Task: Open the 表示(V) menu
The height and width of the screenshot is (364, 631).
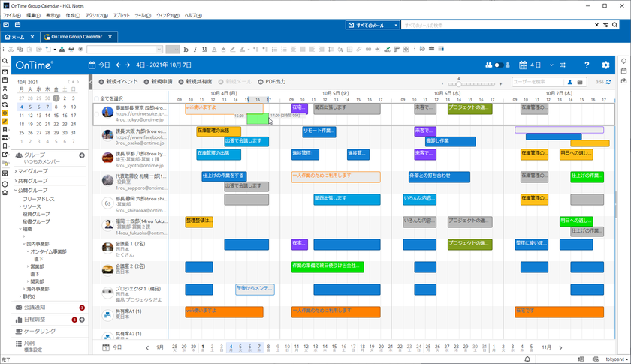Action: pyautogui.click(x=53, y=15)
